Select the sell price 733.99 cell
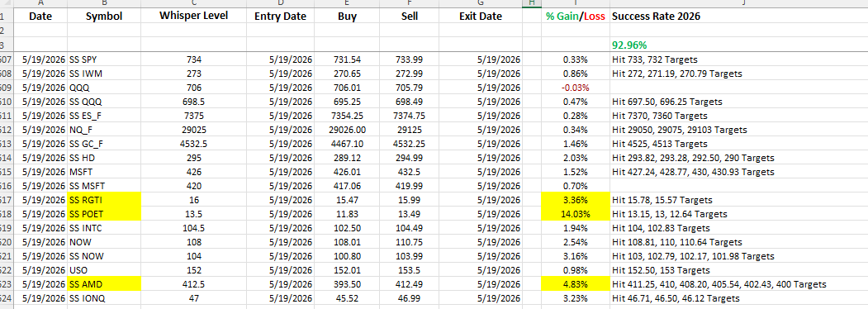This screenshot has height=309, width=868. tap(409, 59)
